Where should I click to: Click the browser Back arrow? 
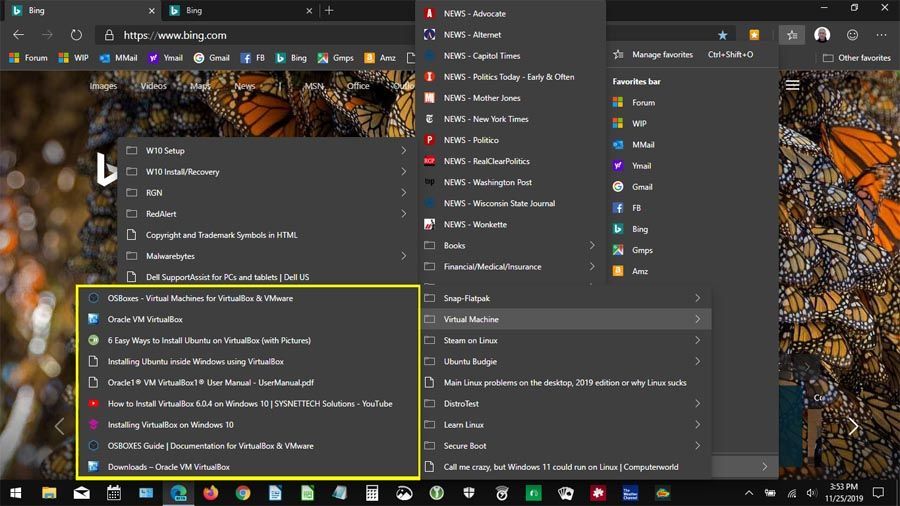18,35
